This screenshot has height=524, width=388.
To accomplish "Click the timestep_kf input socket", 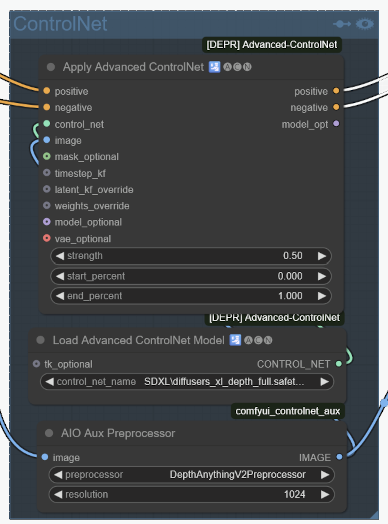I will (x=47, y=173).
